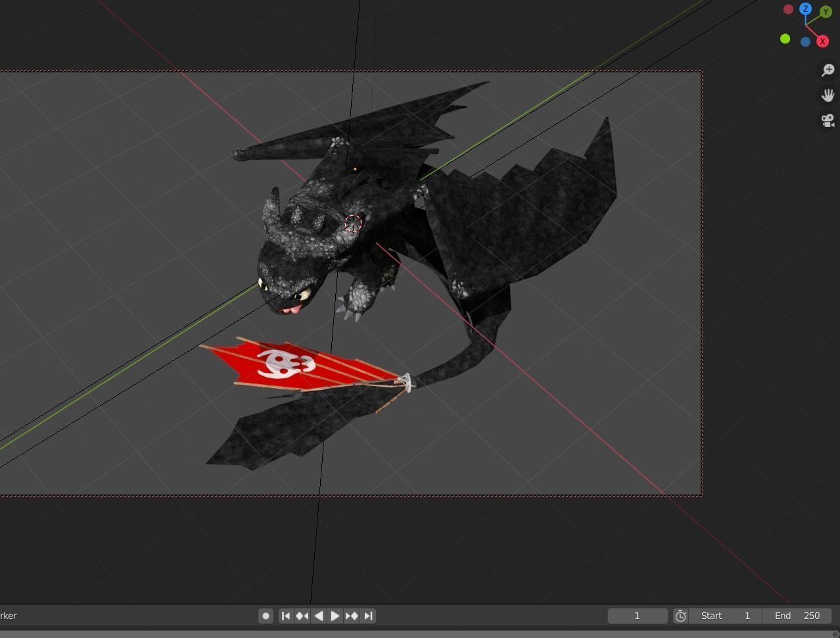Toggle the use preview range clock icon
The width and height of the screenshot is (840, 638).
[x=681, y=616]
